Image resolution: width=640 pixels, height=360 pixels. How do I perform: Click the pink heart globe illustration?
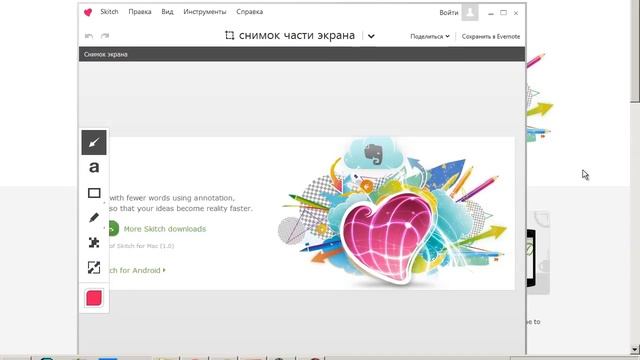click(x=387, y=237)
